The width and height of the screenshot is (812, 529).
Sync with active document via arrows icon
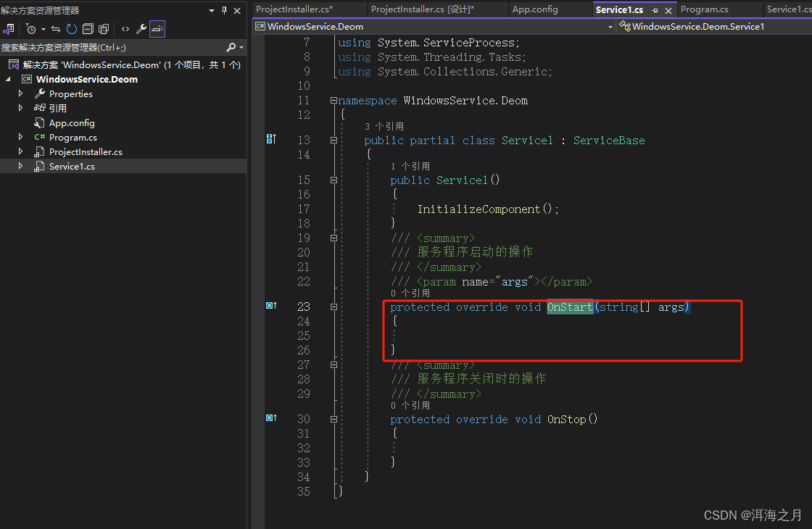click(56, 29)
